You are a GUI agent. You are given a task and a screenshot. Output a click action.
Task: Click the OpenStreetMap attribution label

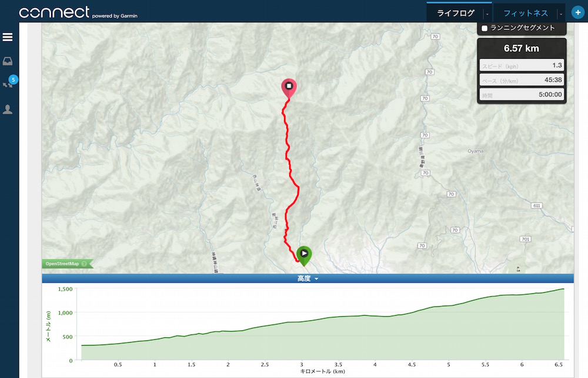click(62, 263)
